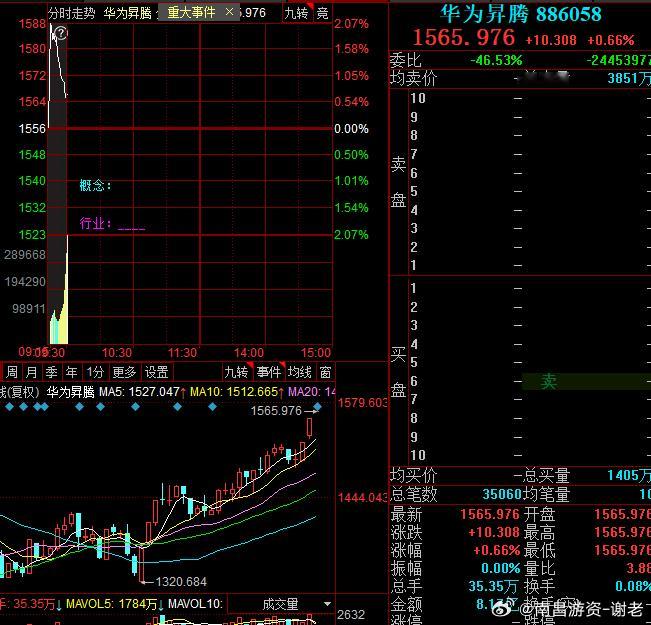This screenshot has width=651, height=625.
Task: Switch to 九转 tab beside 竞 in intraday header
Action: click(296, 13)
